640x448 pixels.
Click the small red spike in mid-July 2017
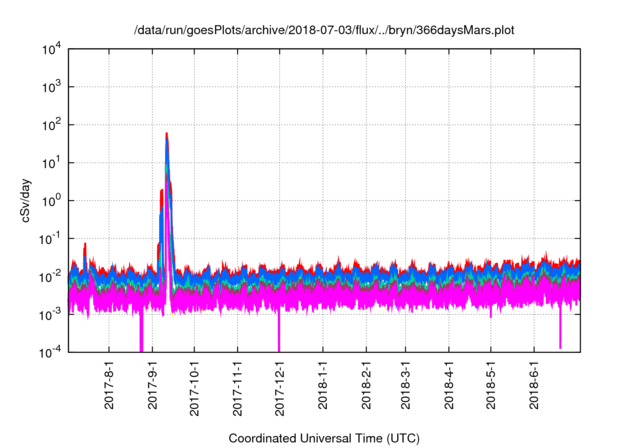click(85, 249)
